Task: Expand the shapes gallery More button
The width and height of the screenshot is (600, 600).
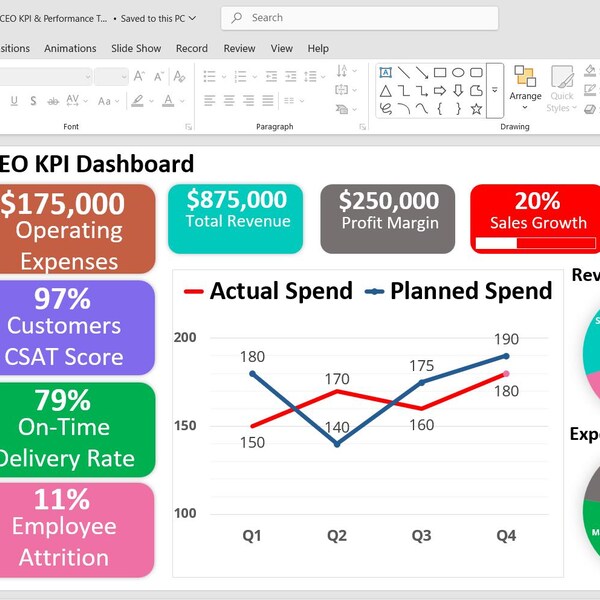Action: [495, 90]
